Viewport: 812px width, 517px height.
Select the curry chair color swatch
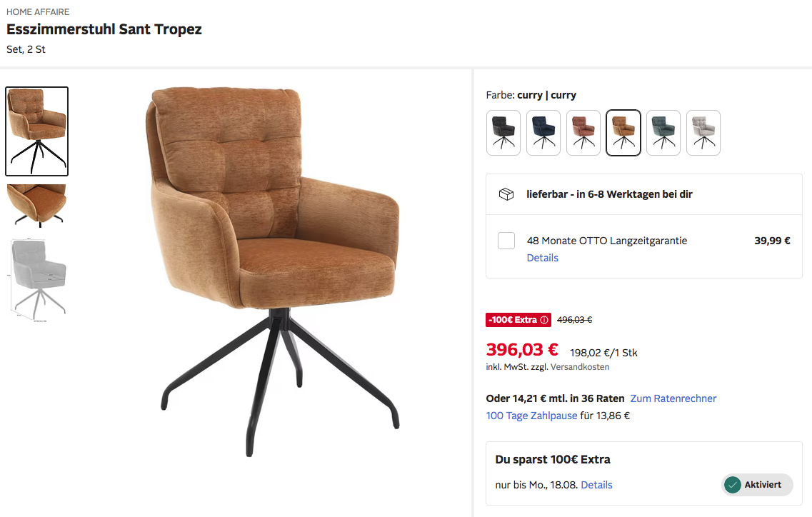pos(623,133)
